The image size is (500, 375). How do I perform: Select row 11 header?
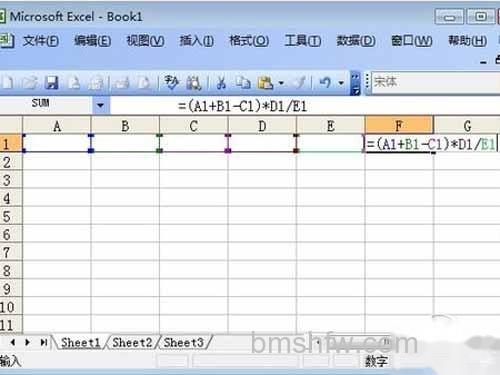coord(11,324)
